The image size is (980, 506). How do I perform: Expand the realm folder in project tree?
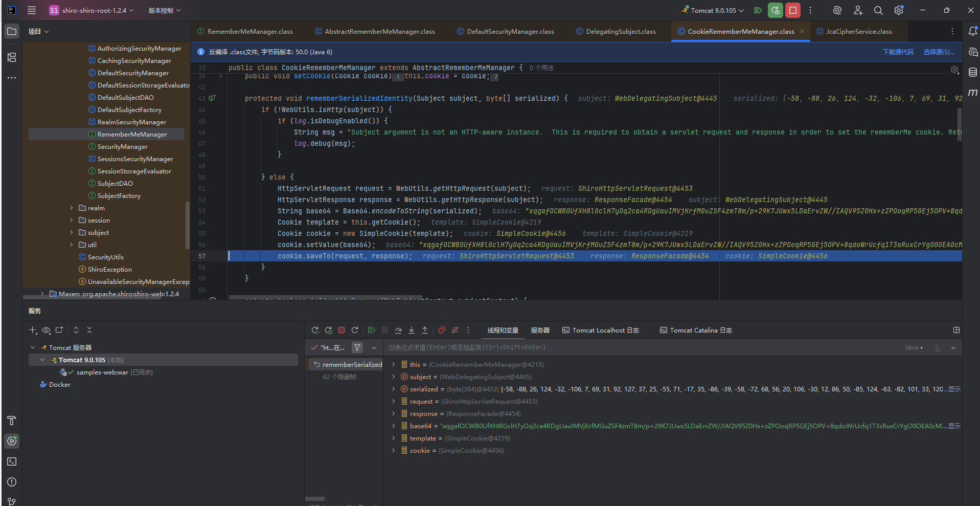[x=72, y=208]
